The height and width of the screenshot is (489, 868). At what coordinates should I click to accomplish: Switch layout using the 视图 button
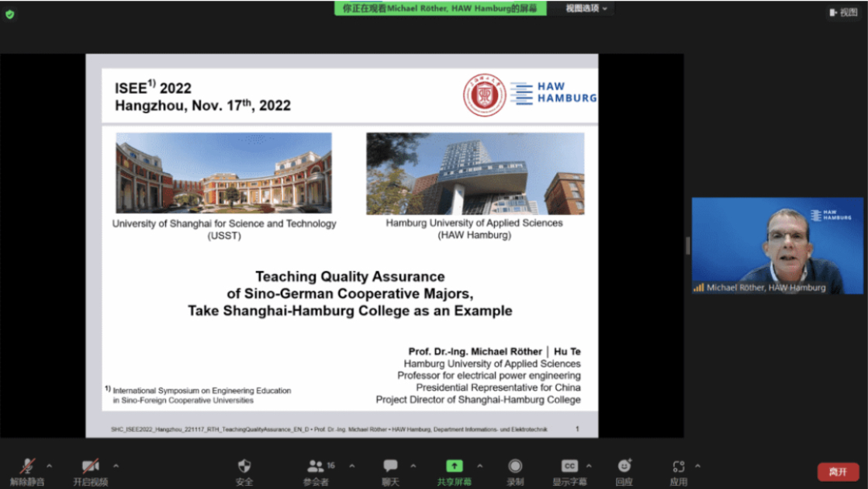tap(843, 12)
